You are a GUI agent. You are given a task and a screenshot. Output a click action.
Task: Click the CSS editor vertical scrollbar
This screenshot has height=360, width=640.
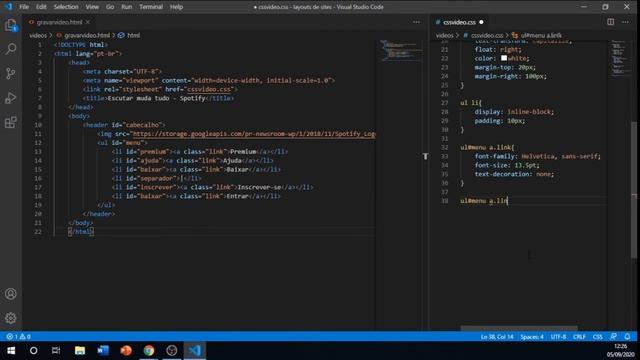[634, 190]
